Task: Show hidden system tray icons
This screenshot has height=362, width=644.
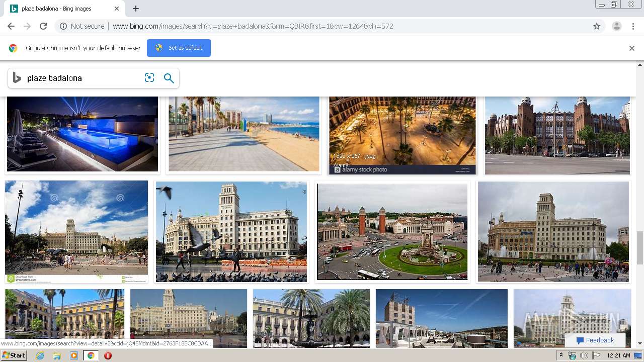Action: (x=561, y=355)
